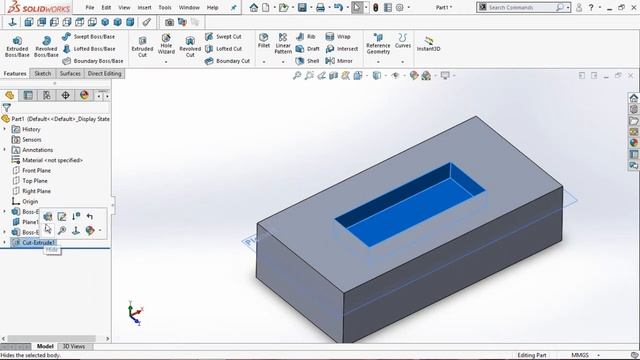Click Edit Sketch in the context toolbar

pyautogui.click(x=62, y=216)
